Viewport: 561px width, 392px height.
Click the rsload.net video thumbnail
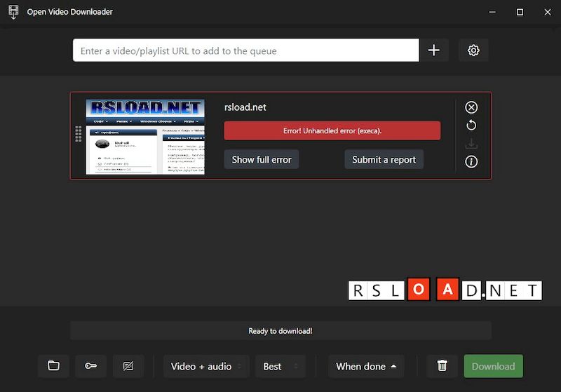click(x=145, y=137)
